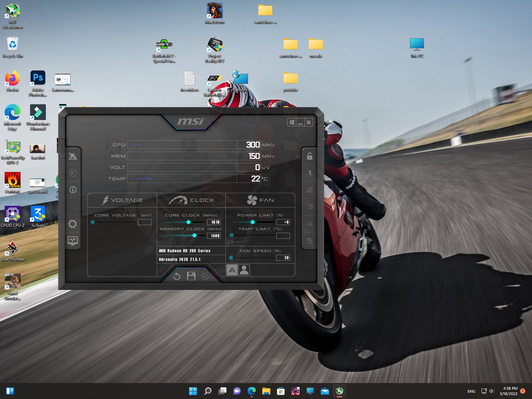This screenshot has height=399, width=532.
Task: Launch the OC Scanner icon
Action: point(73,156)
